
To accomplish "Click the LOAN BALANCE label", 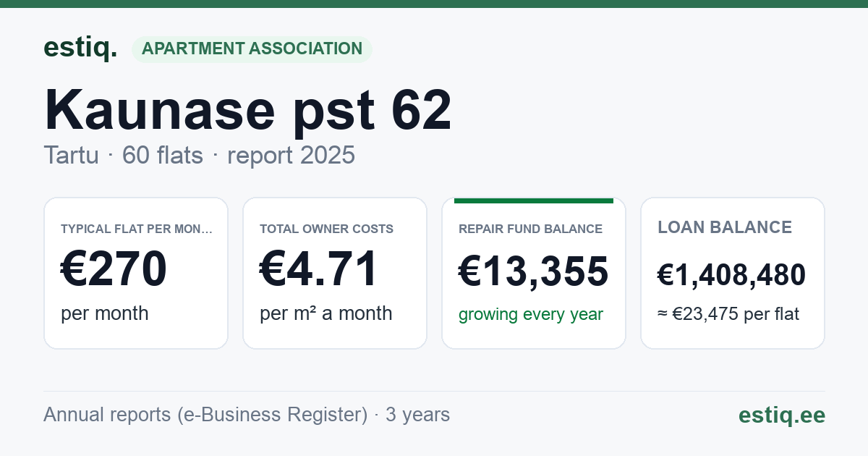I will point(725,227).
